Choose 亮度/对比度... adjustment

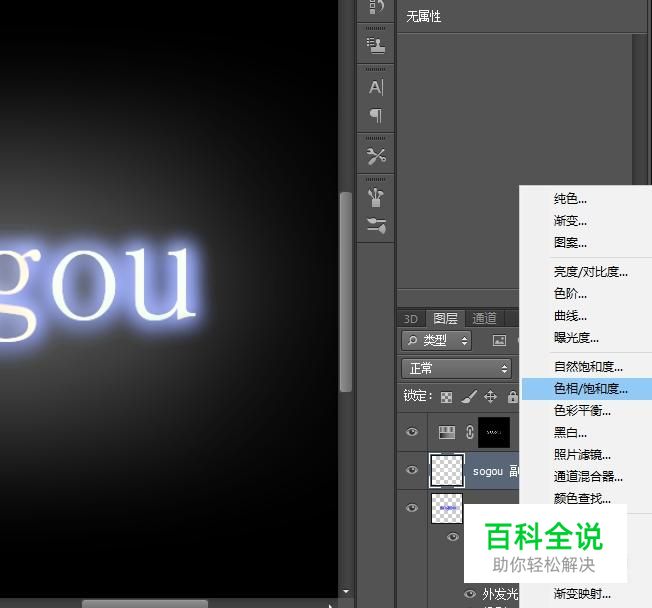590,272
